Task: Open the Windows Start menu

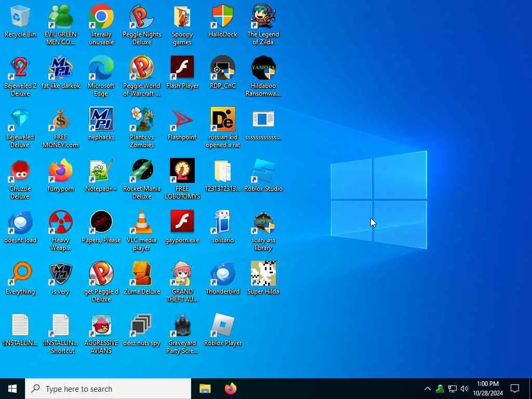Action: [x=12, y=389]
